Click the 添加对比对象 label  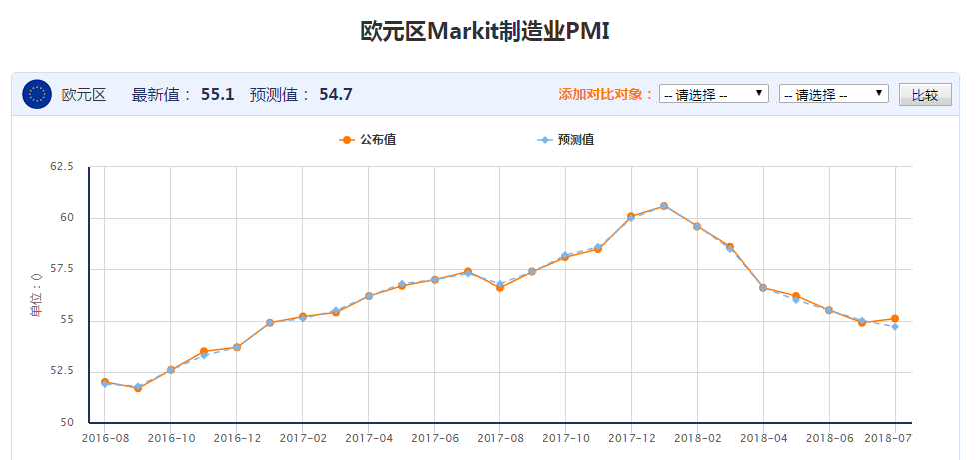click(x=606, y=95)
